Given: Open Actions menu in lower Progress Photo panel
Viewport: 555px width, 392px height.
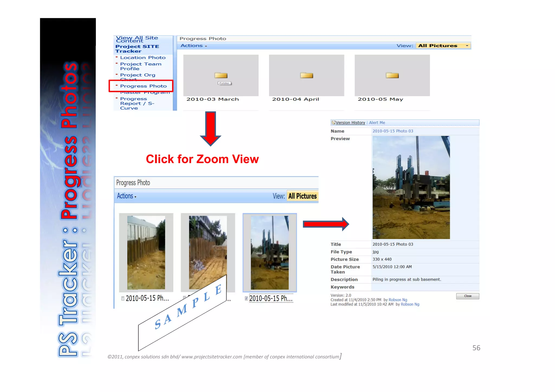Looking at the screenshot, I should [x=126, y=196].
